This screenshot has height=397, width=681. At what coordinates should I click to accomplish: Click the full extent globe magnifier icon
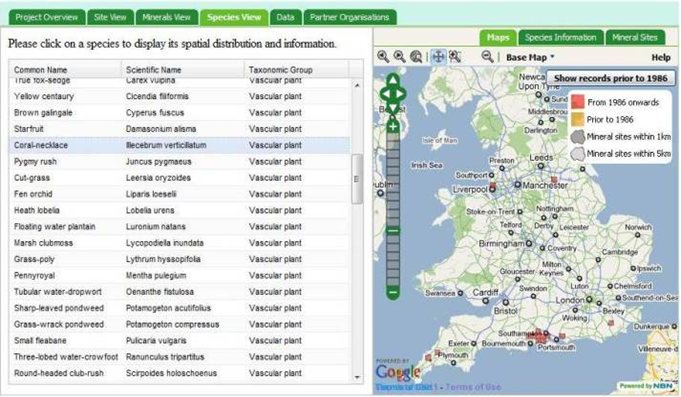pyautogui.click(x=416, y=56)
